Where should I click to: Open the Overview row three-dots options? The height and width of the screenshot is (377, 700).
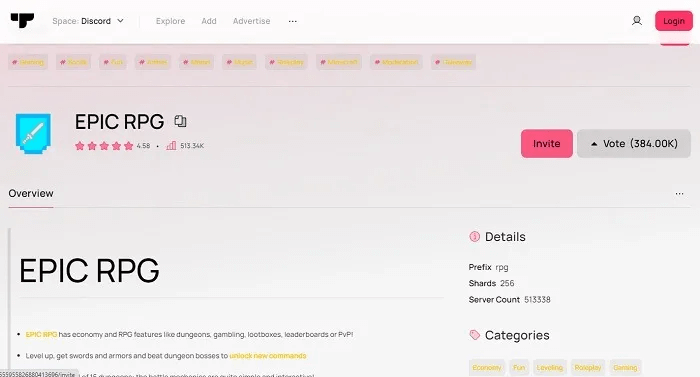(679, 193)
